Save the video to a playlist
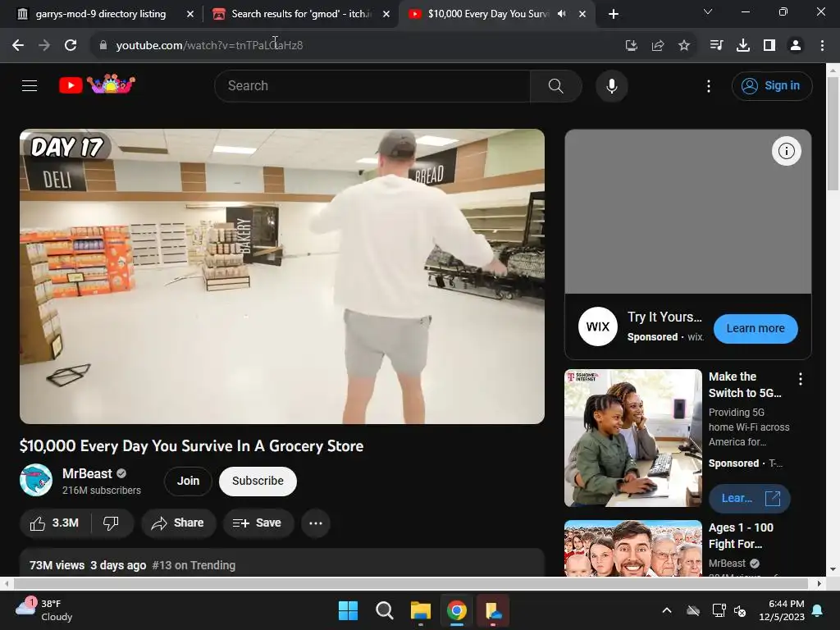Image resolution: width=840 pixels, height=630 pixels. pyautogui.click(x=258, y=523)
